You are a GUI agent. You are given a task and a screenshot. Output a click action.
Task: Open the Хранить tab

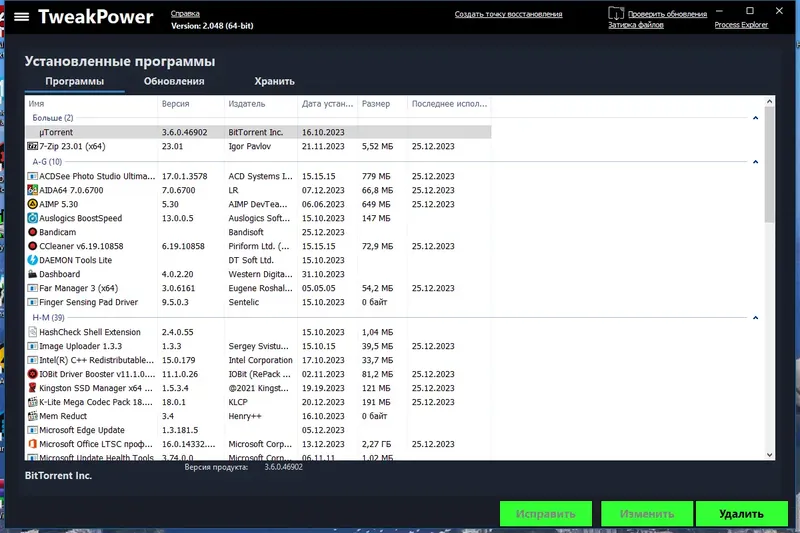[274, 82]
